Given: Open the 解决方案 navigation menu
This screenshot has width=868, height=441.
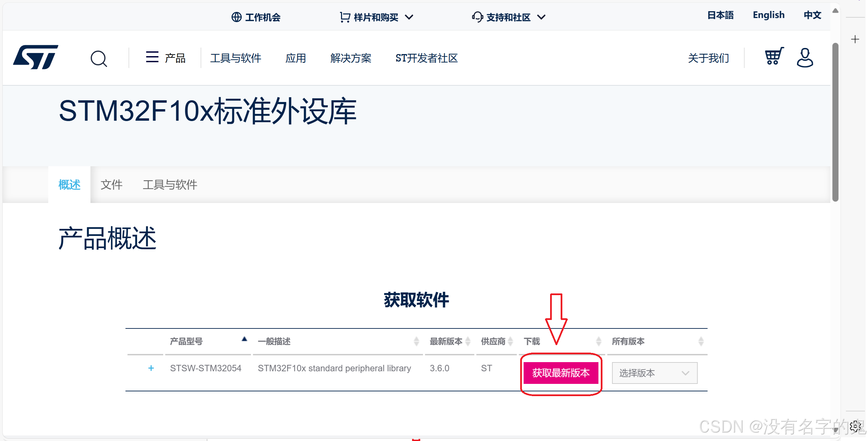Looking at the screenshot, I should pyautogui.click(x=351, y=58).
